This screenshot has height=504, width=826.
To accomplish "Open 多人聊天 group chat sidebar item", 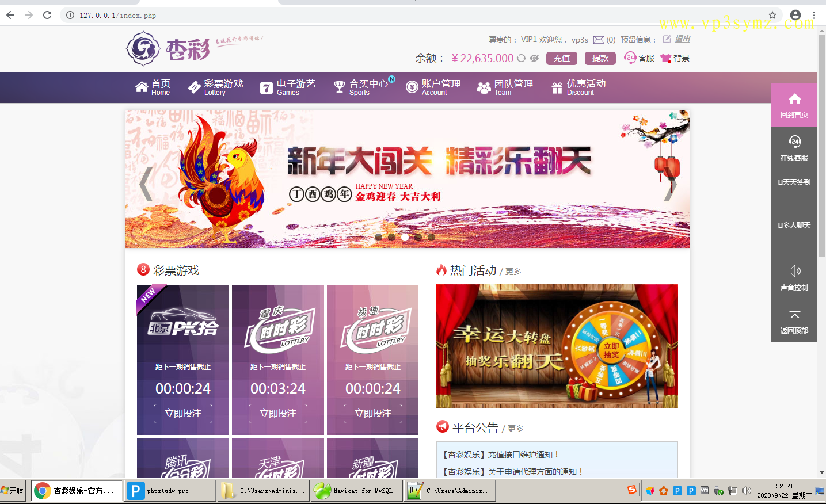I will [x=794, y=225].
